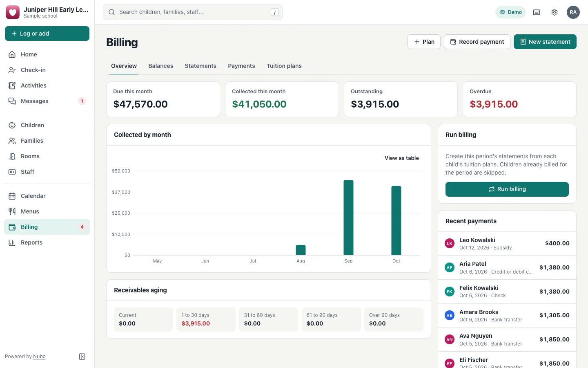Click the Plan button
The height and width of the screenshot is (368, 588).
pos(424,42)
